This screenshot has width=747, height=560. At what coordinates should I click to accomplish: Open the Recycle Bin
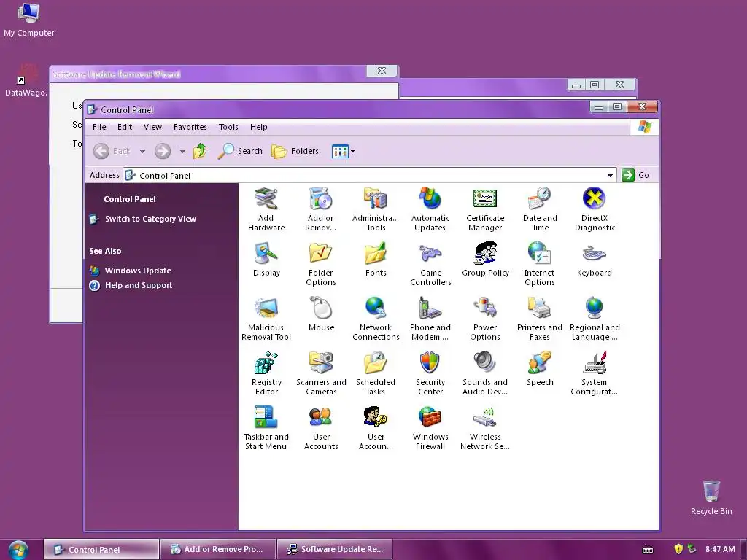pos(711,497)
